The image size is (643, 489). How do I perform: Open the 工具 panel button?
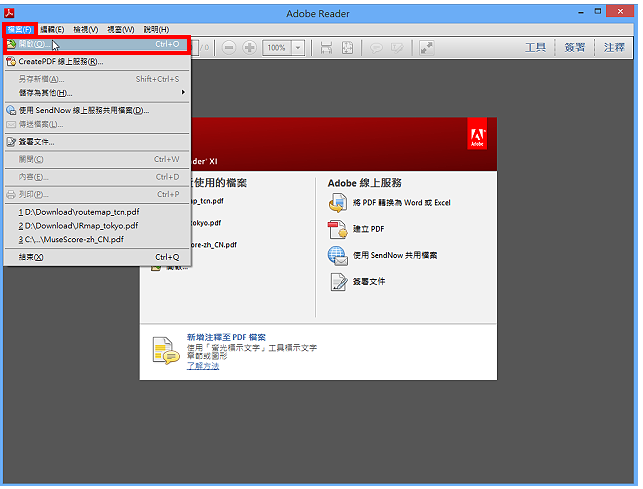point(536,48)
